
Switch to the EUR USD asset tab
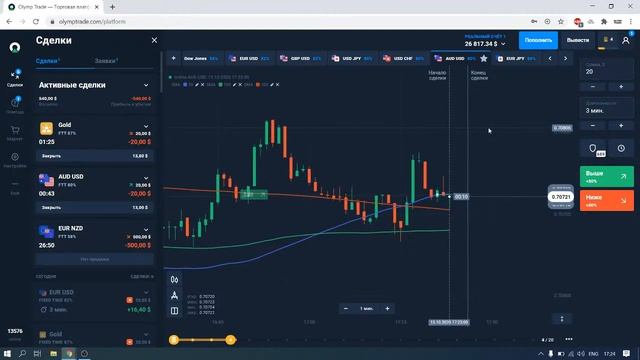pyautogui.click(x=250, y=58)
